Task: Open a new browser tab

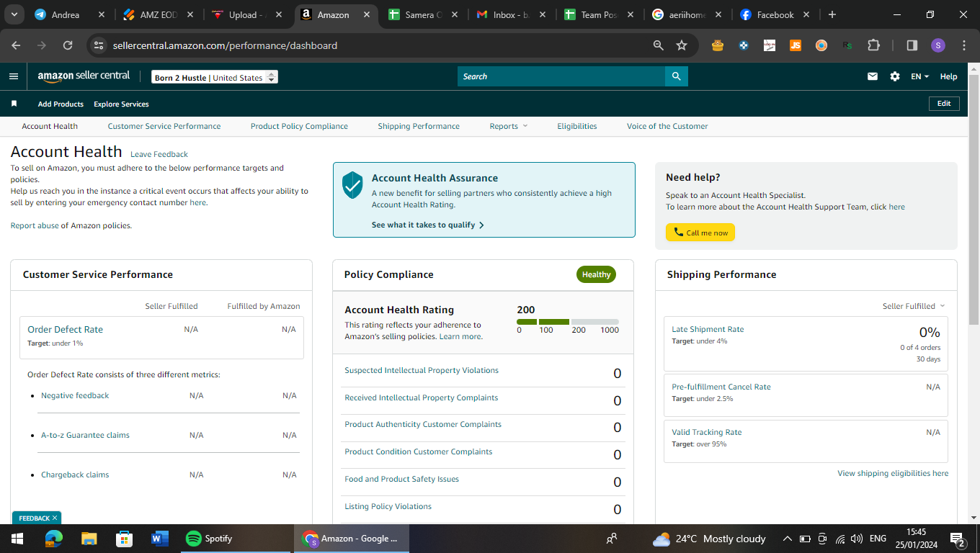Action: pos(832,14)
